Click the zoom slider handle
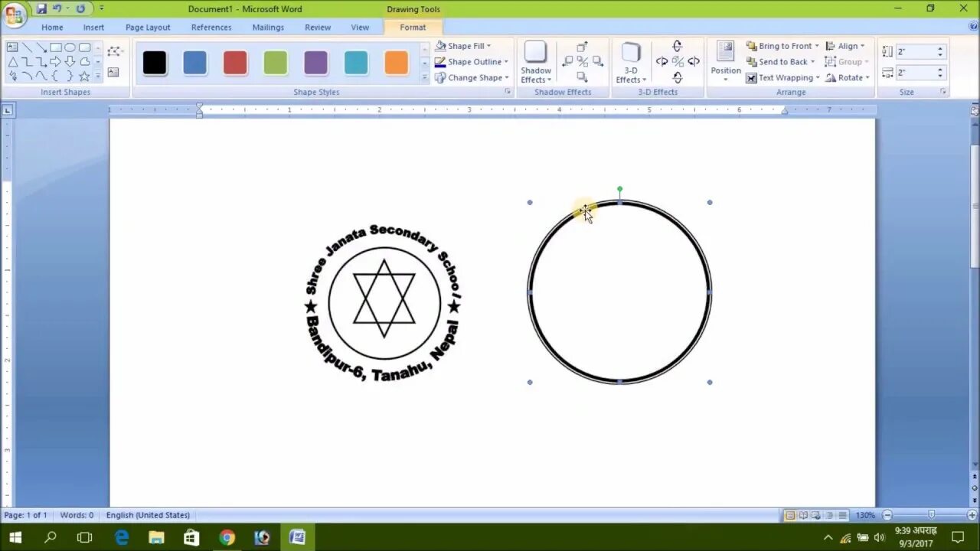This screenshot has width=980, height=551. tap(931, 515)
